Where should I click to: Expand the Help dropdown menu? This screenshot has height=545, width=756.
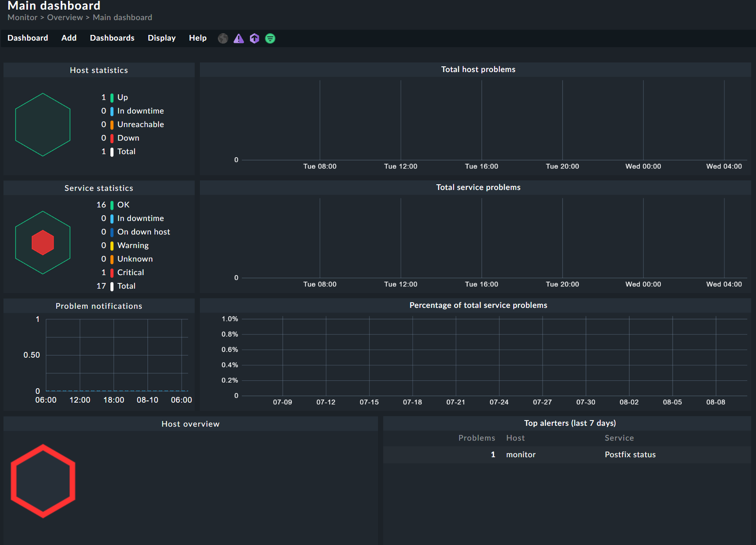tap(198, 38)
